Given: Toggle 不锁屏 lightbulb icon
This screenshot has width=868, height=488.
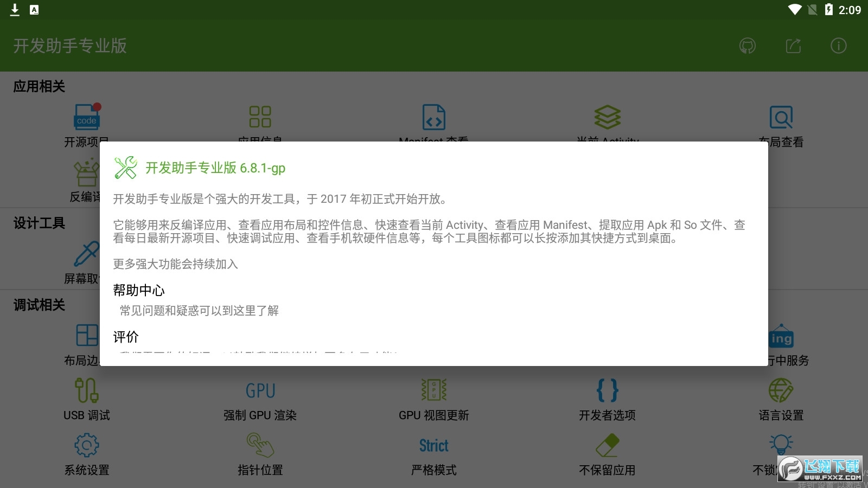Looking at the screenshot, I should (x=781, y=445).
